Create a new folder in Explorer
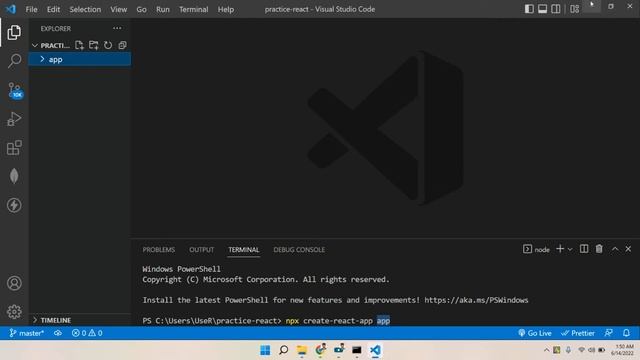 click(x=93, y=45)
